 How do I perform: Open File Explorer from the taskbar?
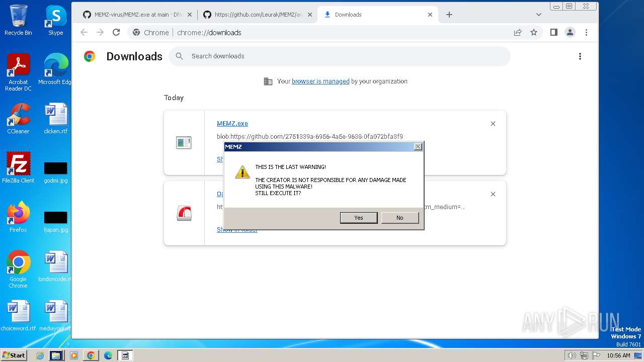(x=56, y=355)
